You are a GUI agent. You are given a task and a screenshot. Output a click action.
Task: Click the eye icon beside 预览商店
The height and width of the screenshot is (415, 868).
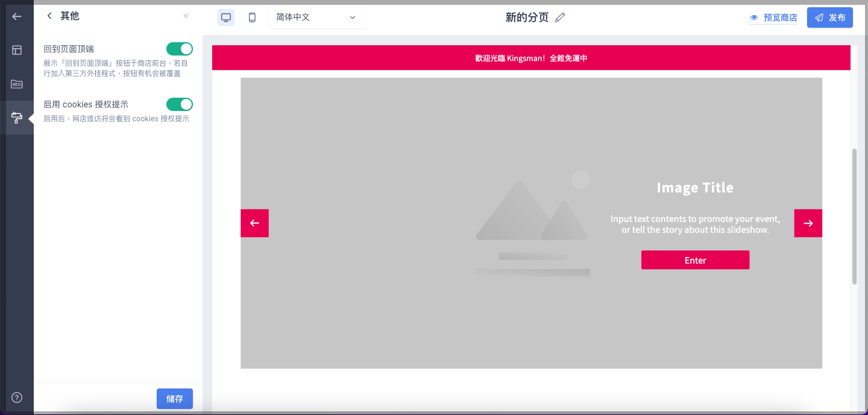754,17
